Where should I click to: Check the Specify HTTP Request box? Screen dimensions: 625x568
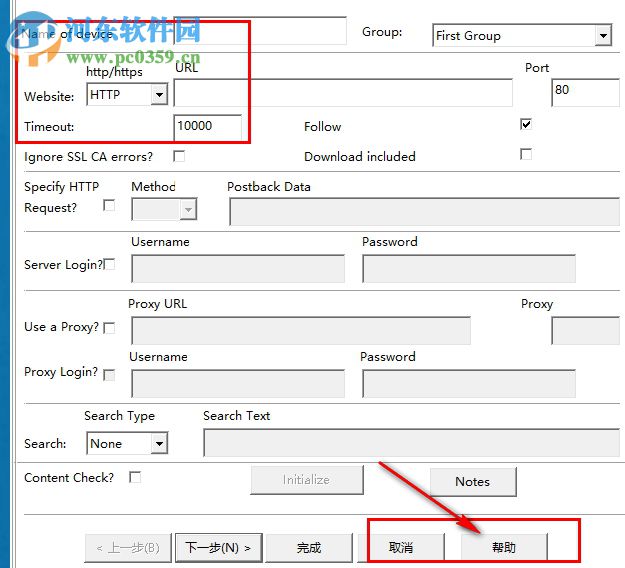coord(109,205)
